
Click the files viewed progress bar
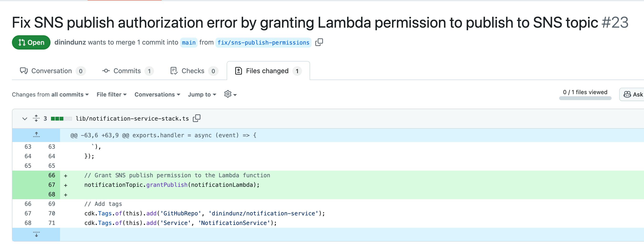coord(585,98)
